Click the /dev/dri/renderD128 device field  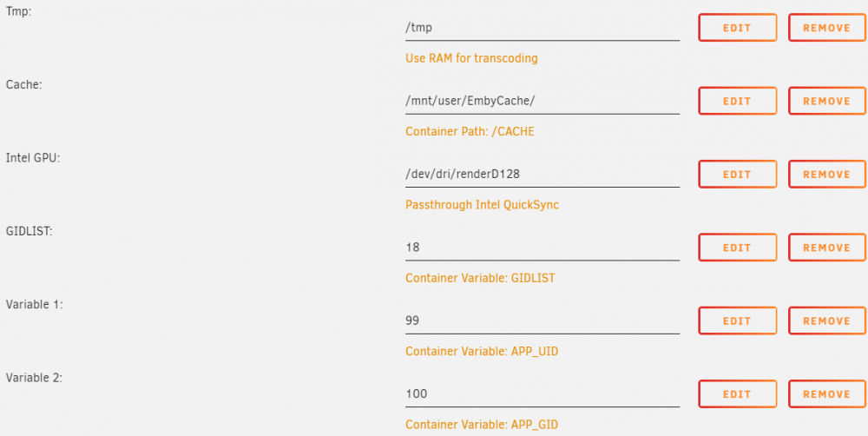pos(542,174)
